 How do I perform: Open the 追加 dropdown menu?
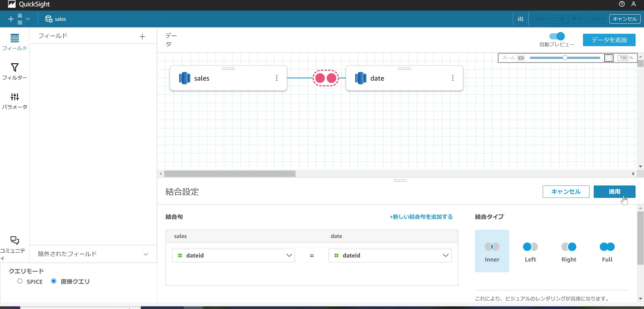click(19, 19)
